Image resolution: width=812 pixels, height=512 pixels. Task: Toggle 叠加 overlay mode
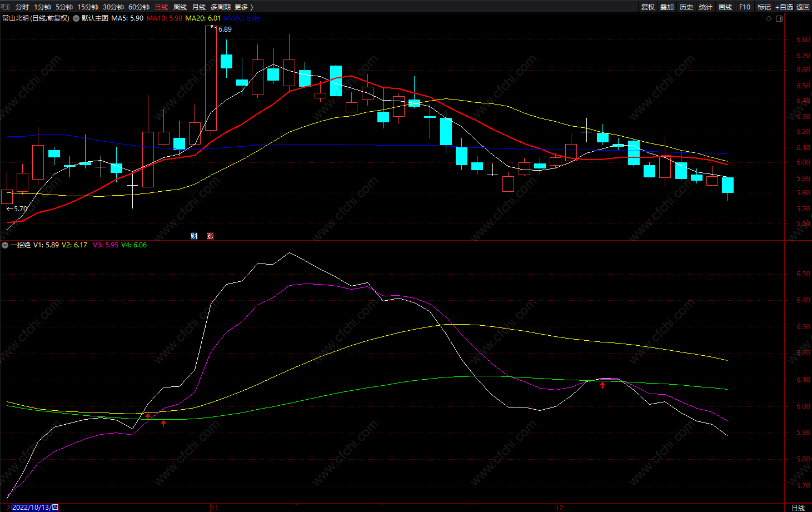click(667, 7)
